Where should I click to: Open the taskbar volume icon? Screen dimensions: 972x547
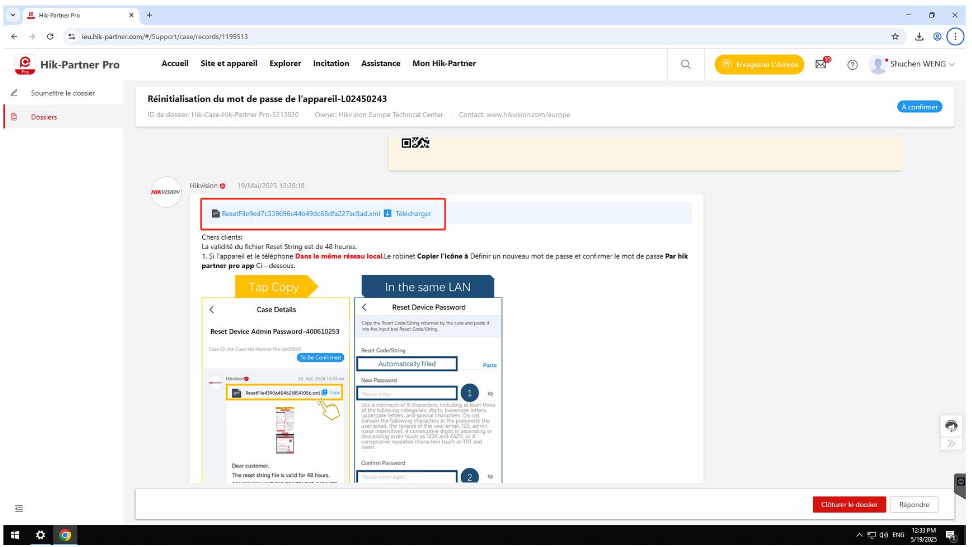[x=883, y=535]
